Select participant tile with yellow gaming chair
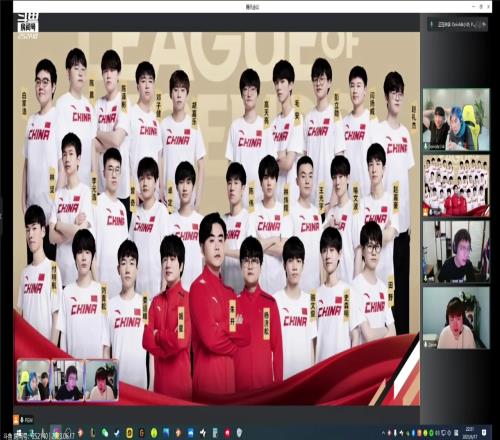Viewport: 500px width, 440px height. tap(456, 119)
